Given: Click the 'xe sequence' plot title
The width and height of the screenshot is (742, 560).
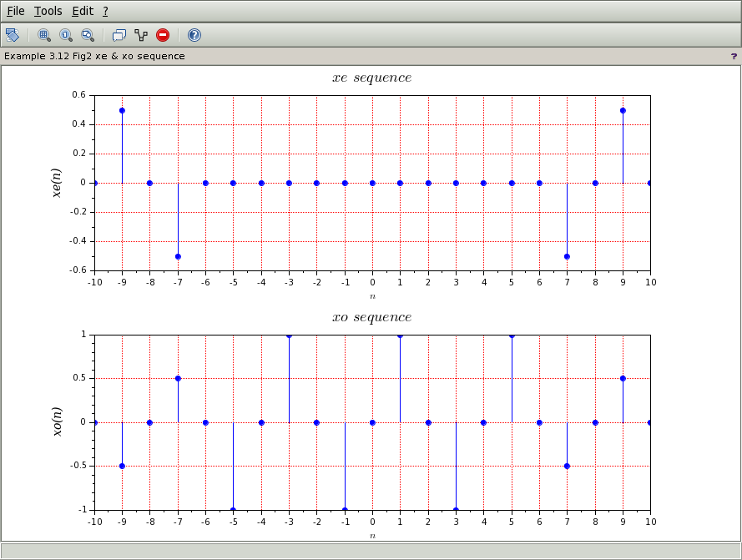Looking at the screenshot, I should click(x=372, y=78).
